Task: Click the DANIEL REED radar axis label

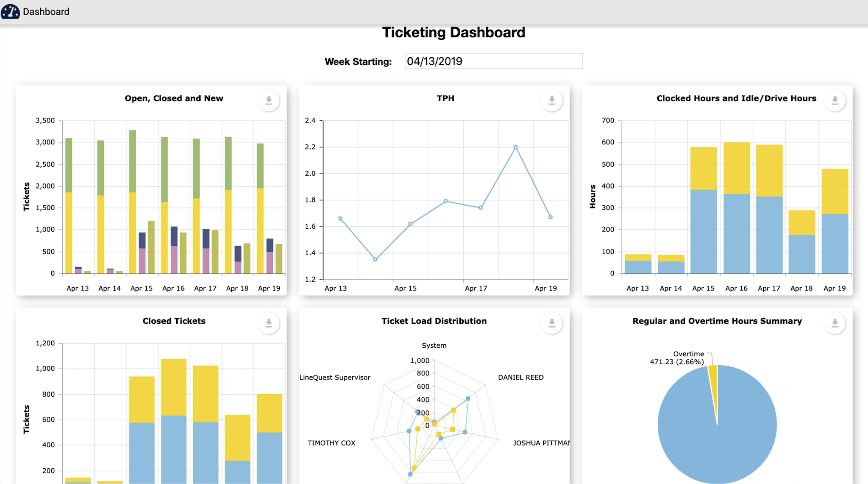Action: tap(520, 378)
